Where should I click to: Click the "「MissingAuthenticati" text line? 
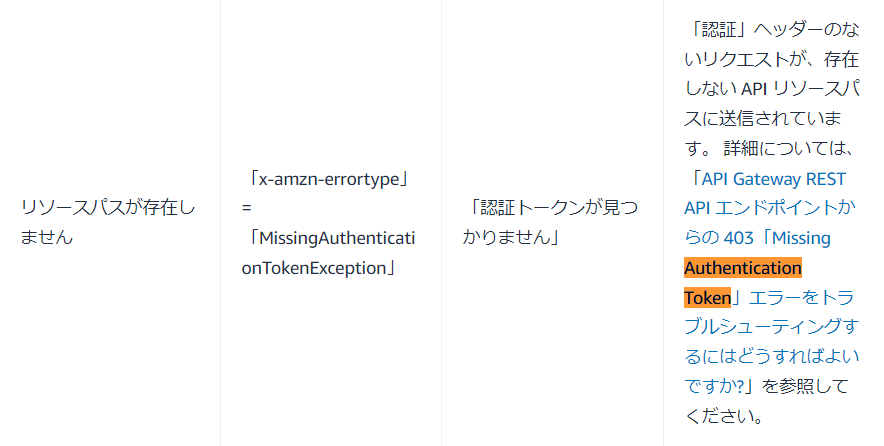(x=329, y=238)
